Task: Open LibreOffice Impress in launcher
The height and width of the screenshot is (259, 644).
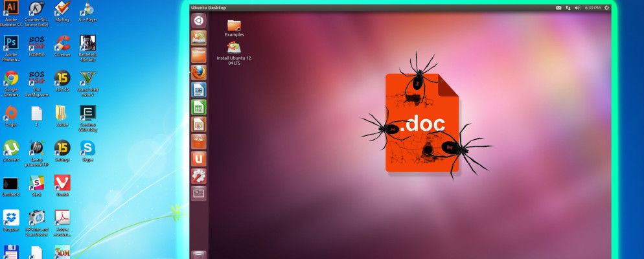Action: [199, 124]
